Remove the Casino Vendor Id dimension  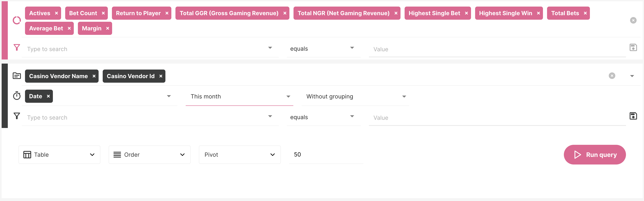[x=161, y=76]
